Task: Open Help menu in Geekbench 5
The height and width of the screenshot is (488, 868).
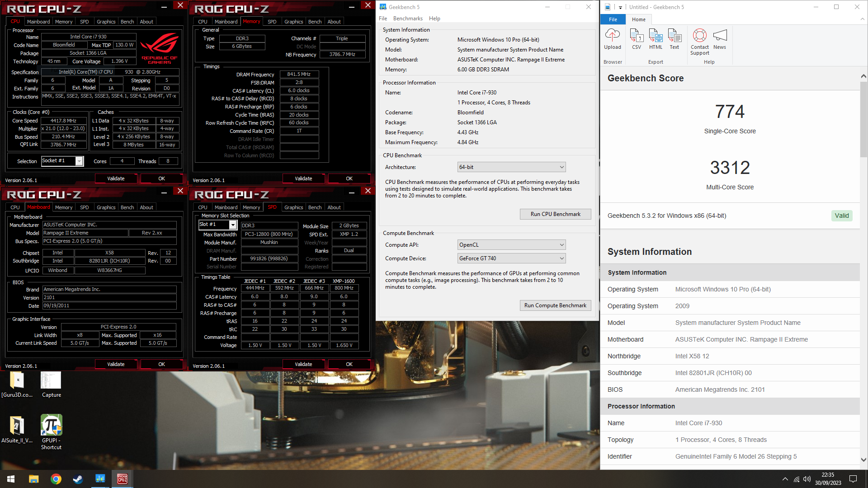Action: point(434,19)
